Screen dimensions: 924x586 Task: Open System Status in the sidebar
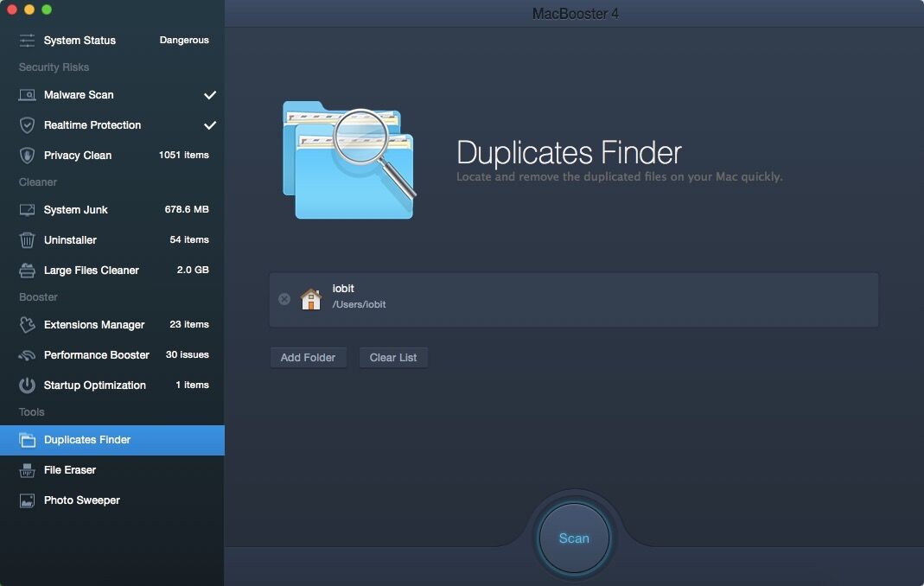(112, 40)
